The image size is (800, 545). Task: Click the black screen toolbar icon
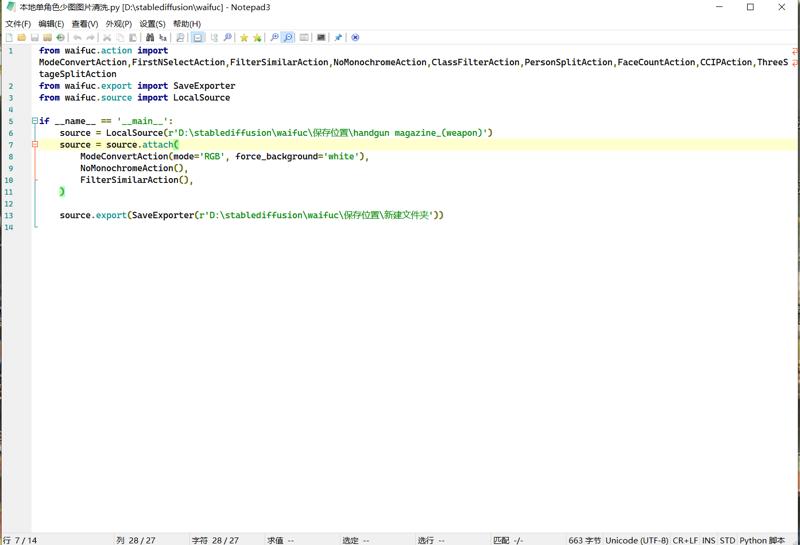[321, 37]
